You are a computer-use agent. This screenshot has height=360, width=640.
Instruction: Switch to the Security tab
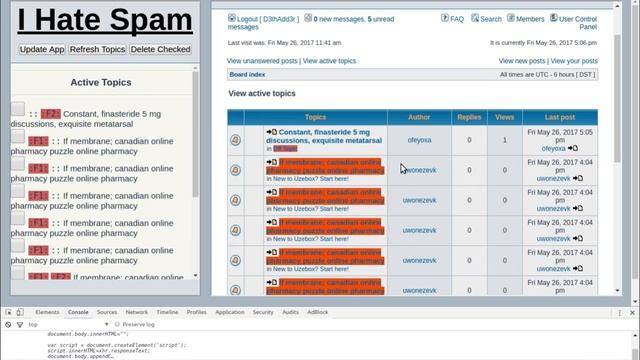[263, 312]
